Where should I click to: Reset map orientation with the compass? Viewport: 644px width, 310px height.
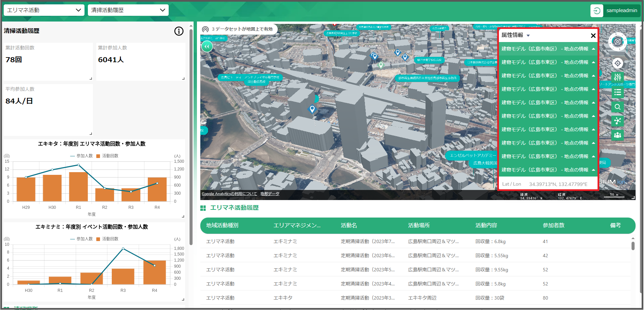(617, 42)
